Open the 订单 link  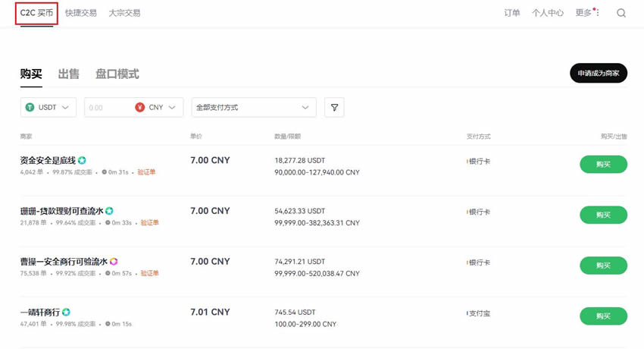tap(512, 13)
